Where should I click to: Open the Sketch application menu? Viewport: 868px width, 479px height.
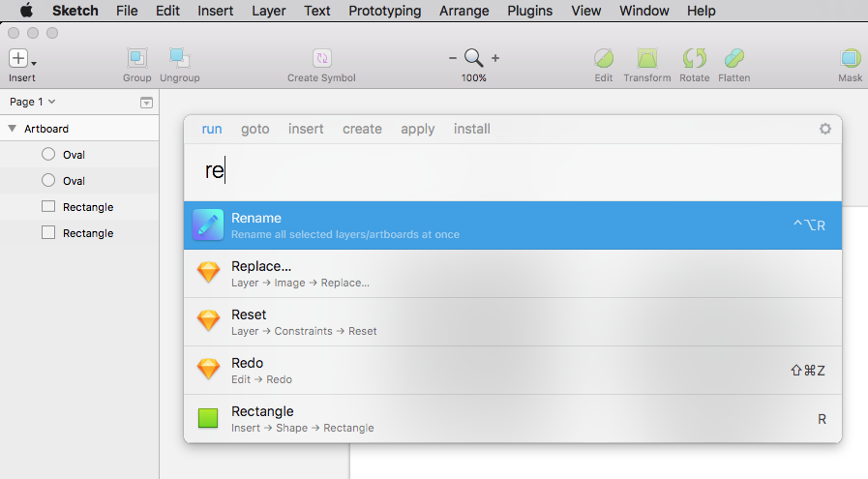tap(75, 11)
